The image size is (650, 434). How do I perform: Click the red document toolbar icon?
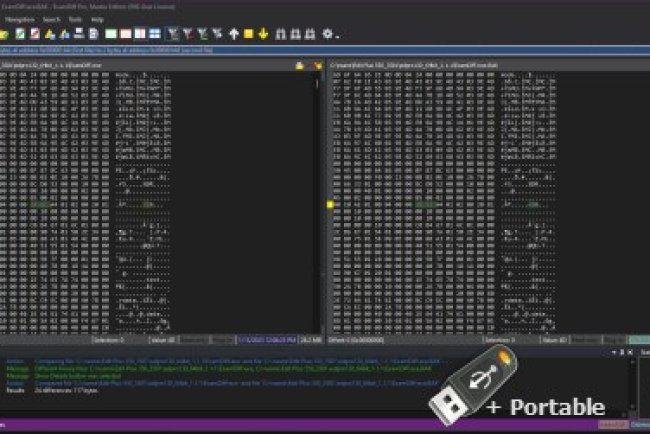point(35,34)
